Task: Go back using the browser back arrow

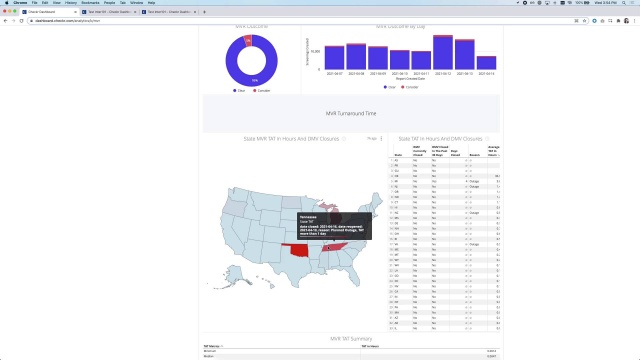Action: pyautogui.click(x=5, y=21)
